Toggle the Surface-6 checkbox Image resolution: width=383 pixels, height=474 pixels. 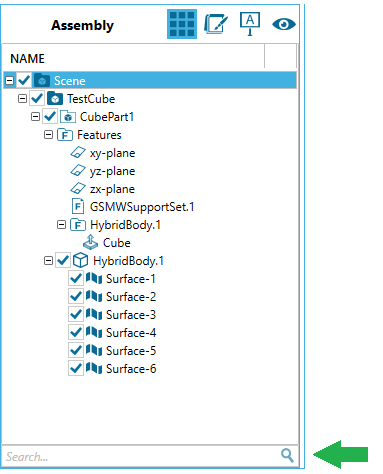click(x=76, y=368)
